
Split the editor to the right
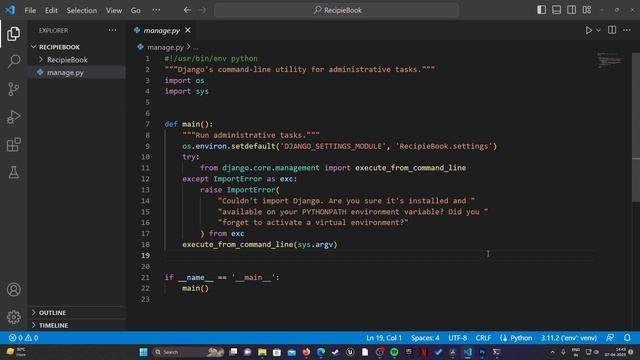612,30
